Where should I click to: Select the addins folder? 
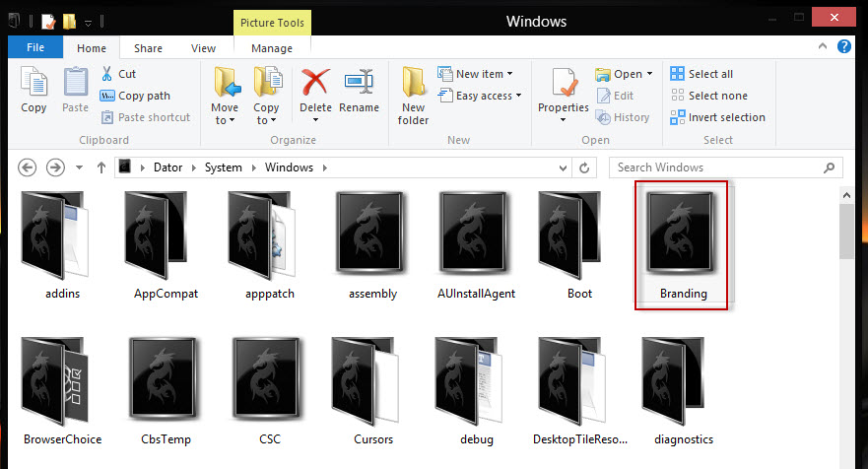[x=55, y=246]
